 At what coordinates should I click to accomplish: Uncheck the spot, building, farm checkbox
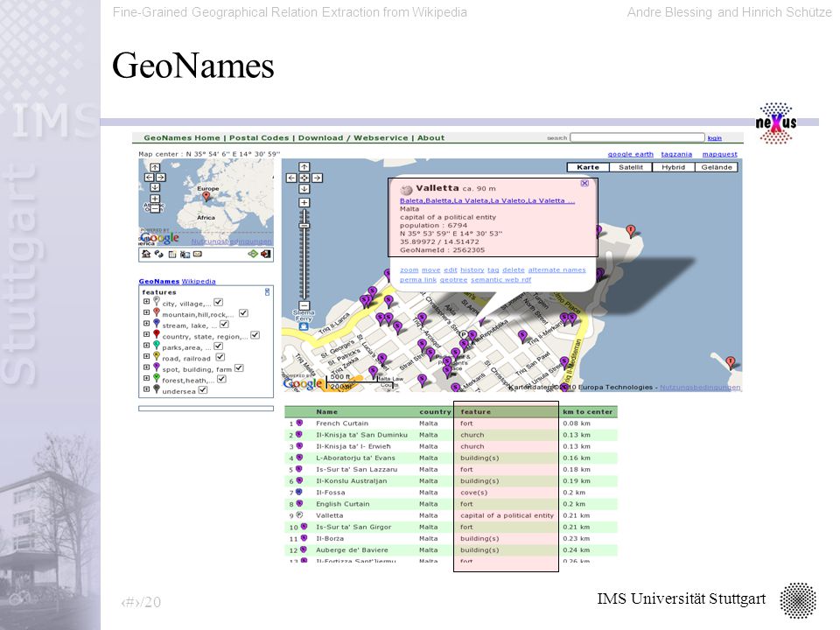[239, 368]
